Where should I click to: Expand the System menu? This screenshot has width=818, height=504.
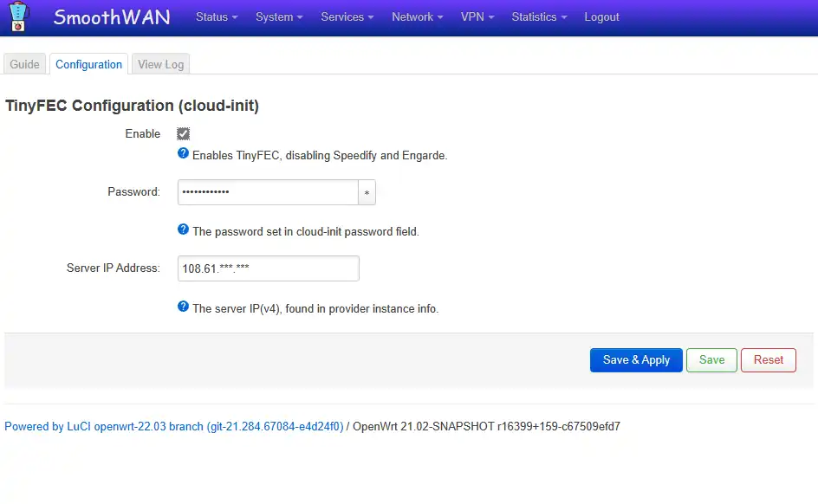pyautogui.click(x=279, y=17)
